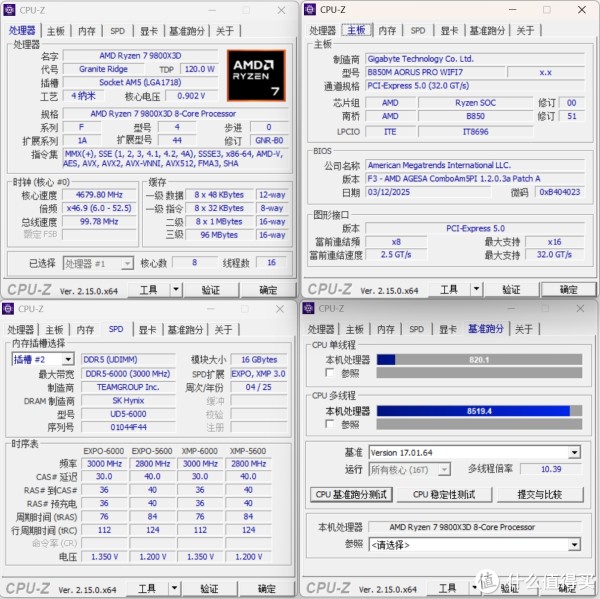This screenshot has height=599, width=600.
Task: Expand 工具 arrow in benchmark window
Action: 475,588
